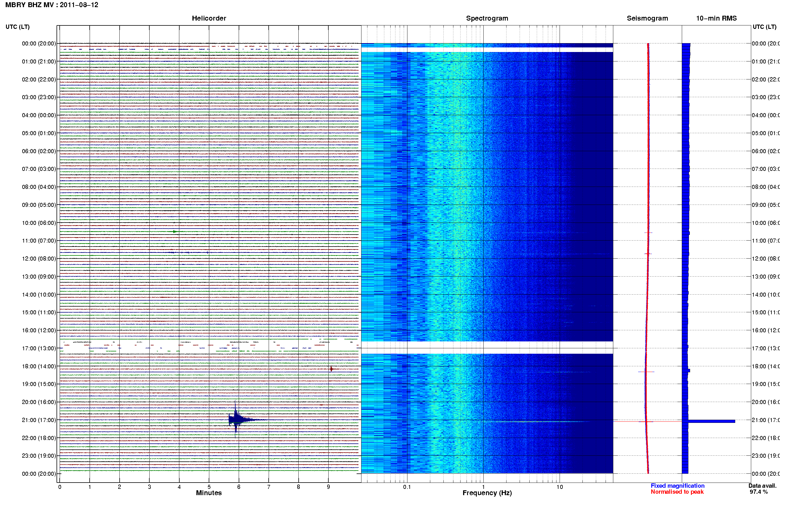Click the left time label 14:00 (10:00)
This screenshot has height=508, width=812.
click(x=39, y=295)
